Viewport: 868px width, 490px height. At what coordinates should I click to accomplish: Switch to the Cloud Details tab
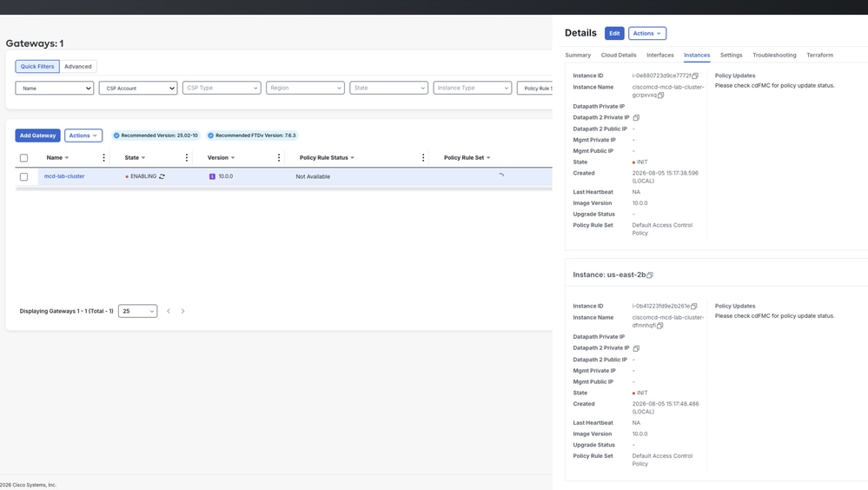pos(619,55)
